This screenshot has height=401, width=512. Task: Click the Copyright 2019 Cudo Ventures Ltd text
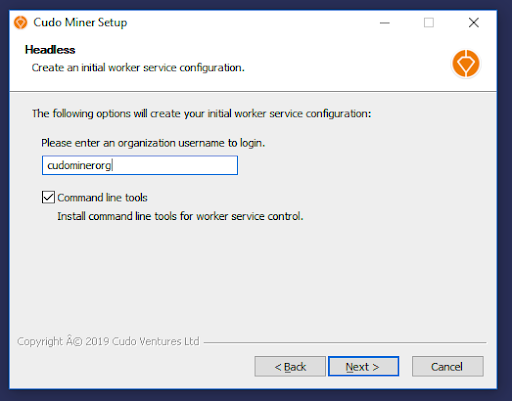[x=108, y=341]
